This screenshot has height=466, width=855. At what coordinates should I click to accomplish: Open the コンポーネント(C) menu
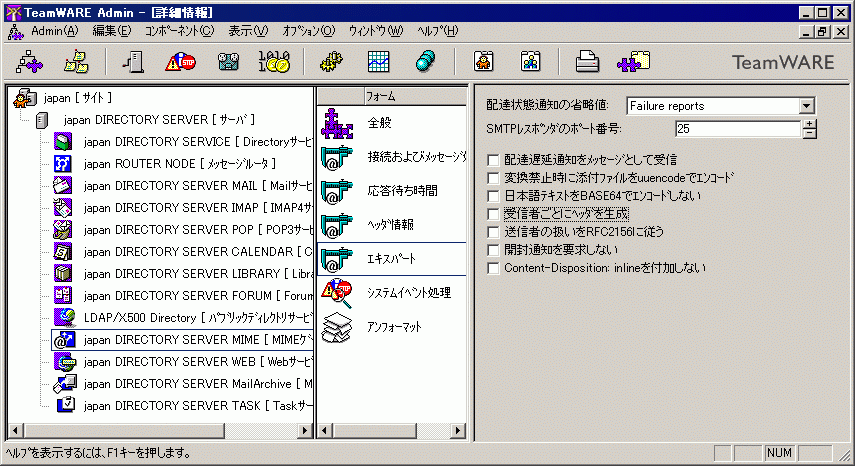(x=179, y=31)
